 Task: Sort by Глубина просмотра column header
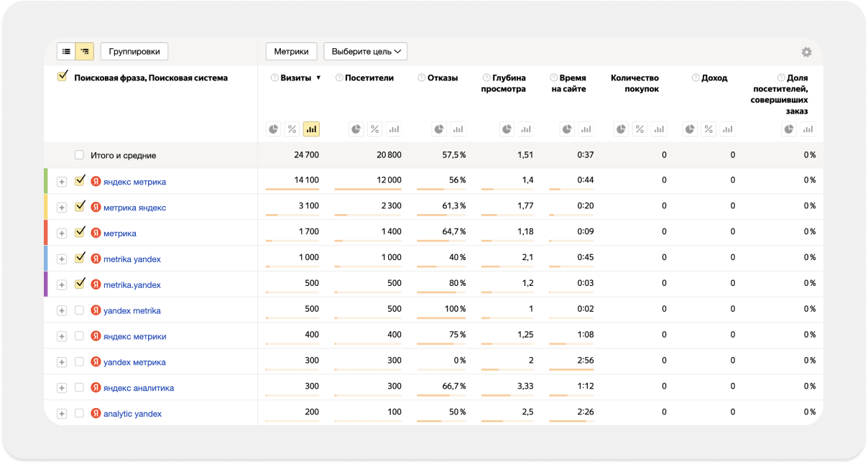point(504,83)
